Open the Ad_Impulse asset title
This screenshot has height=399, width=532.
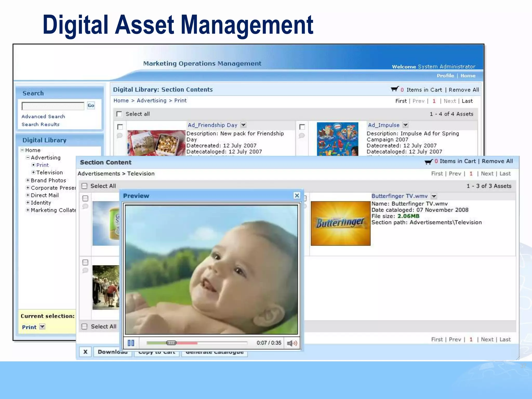384,125
